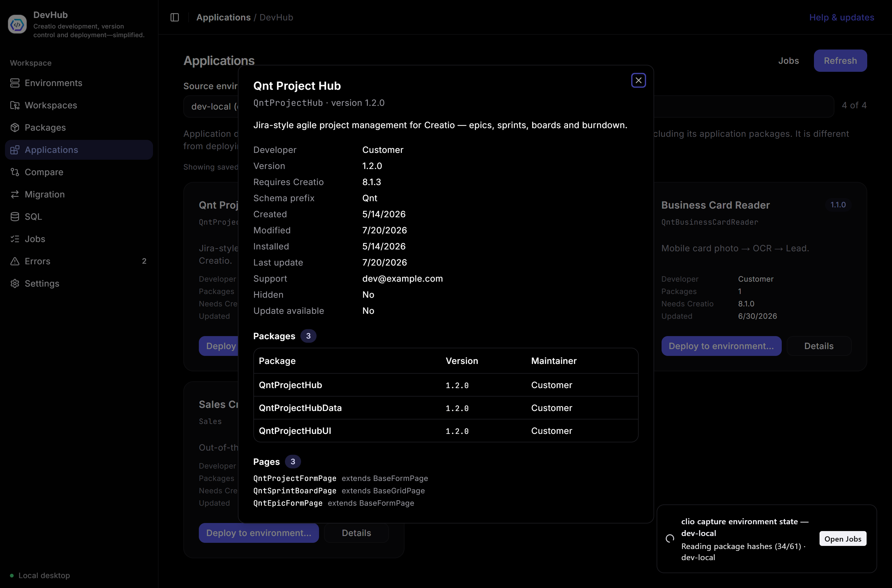Click the Applications grid icon

point(15,150)
